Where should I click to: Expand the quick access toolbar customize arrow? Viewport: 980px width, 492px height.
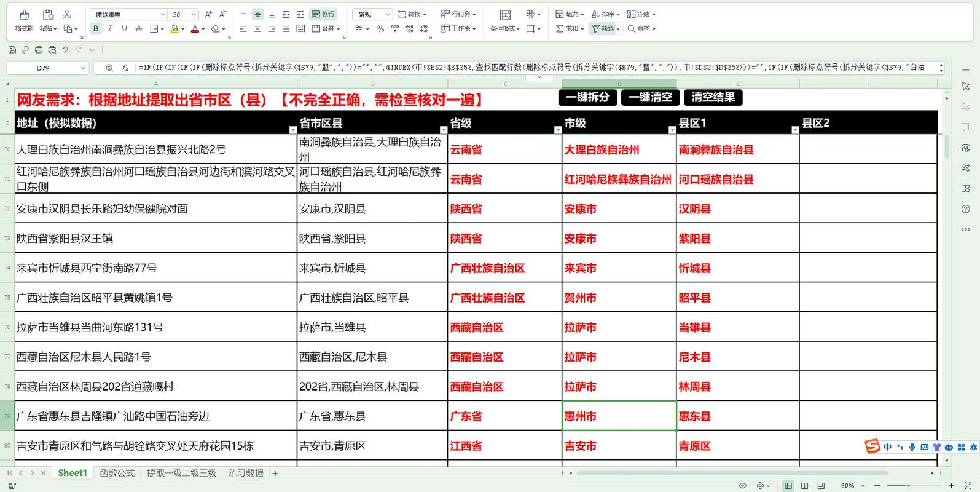coord(92,50)
